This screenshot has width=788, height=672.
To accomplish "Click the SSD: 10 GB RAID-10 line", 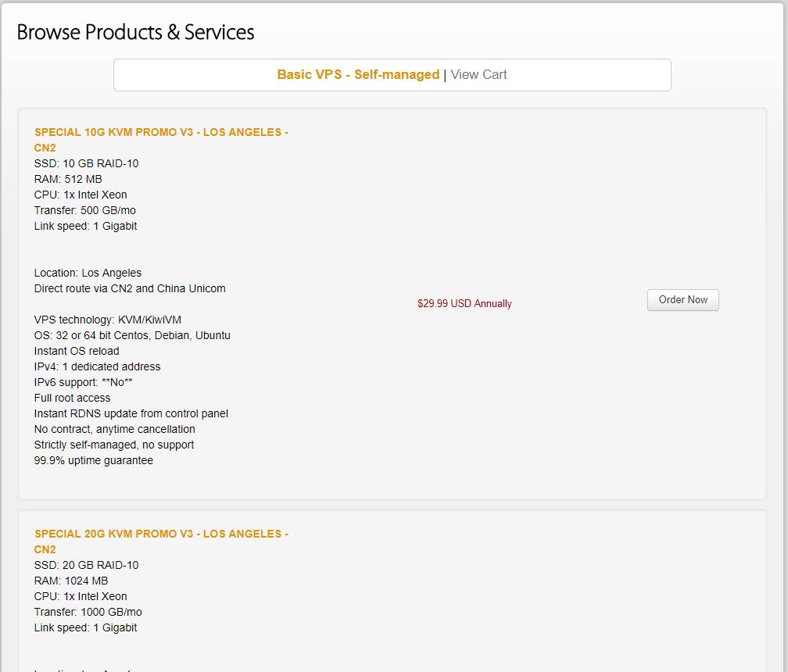I will point(86,164).
